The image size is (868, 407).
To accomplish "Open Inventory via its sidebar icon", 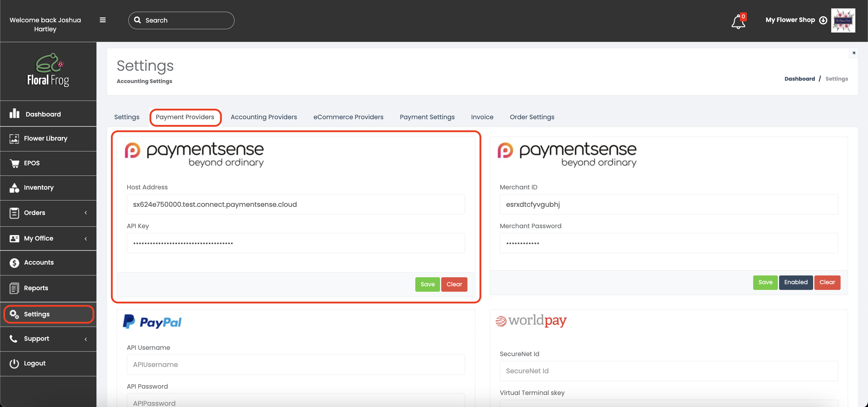I will click(x=14, y=188).
